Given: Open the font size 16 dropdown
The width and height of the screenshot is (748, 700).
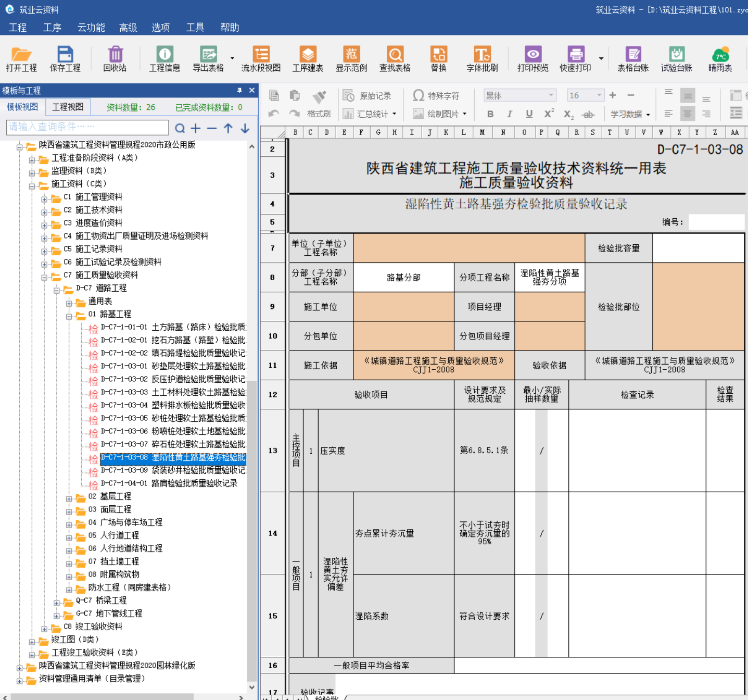Looking at the screenshot, I should click(599, 95).
